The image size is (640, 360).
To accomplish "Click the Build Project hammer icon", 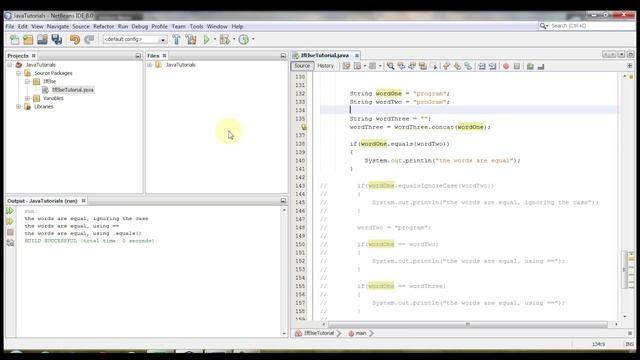I will click(177, 40).
